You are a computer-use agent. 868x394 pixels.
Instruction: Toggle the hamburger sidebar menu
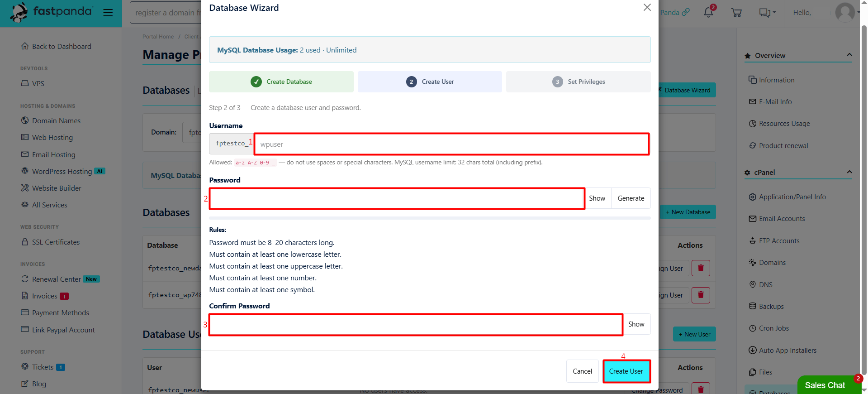(108, 13)
